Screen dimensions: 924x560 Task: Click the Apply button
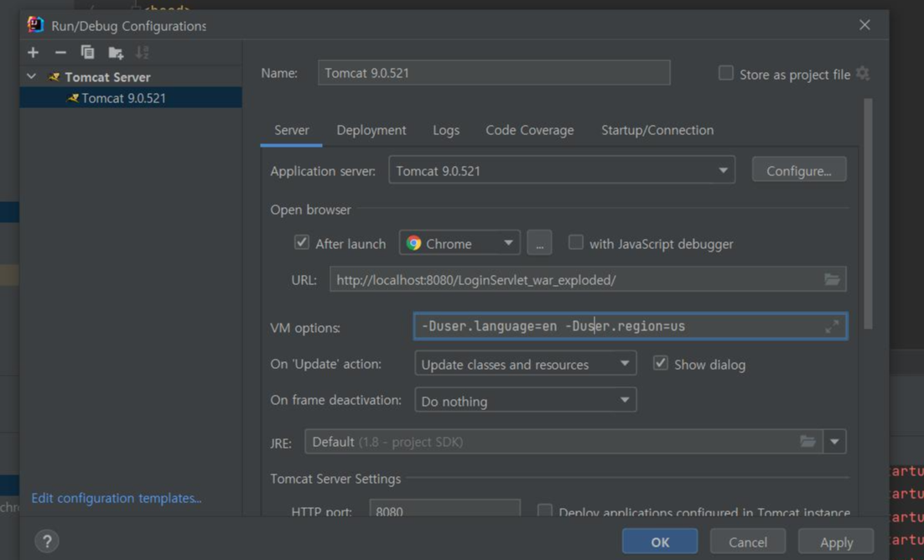tap(836, 542)
